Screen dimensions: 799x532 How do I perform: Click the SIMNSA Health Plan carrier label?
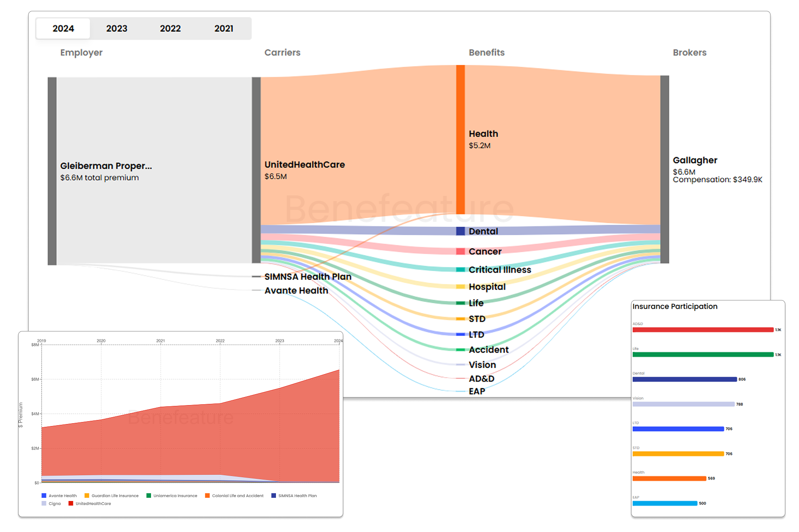pos(308,277)
